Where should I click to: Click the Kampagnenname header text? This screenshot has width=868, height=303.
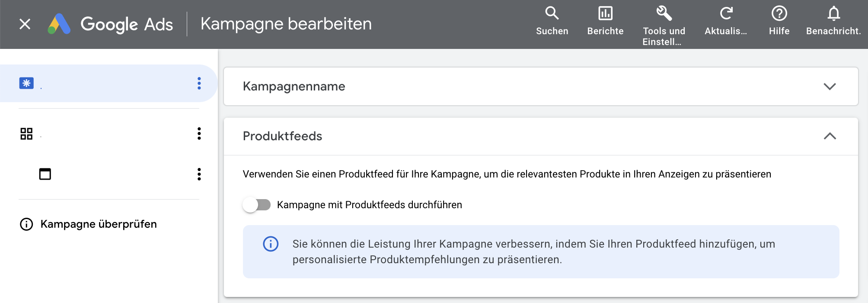pos(294,86)
